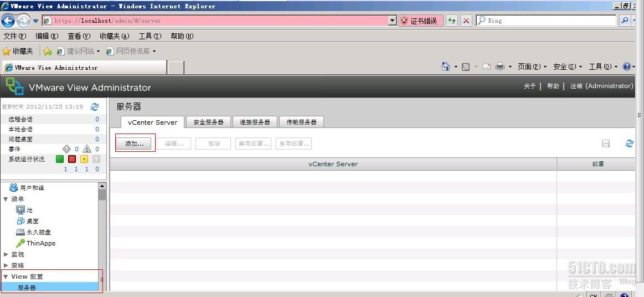
Task: Click the 问题桌面 count value
Action: 97,139
